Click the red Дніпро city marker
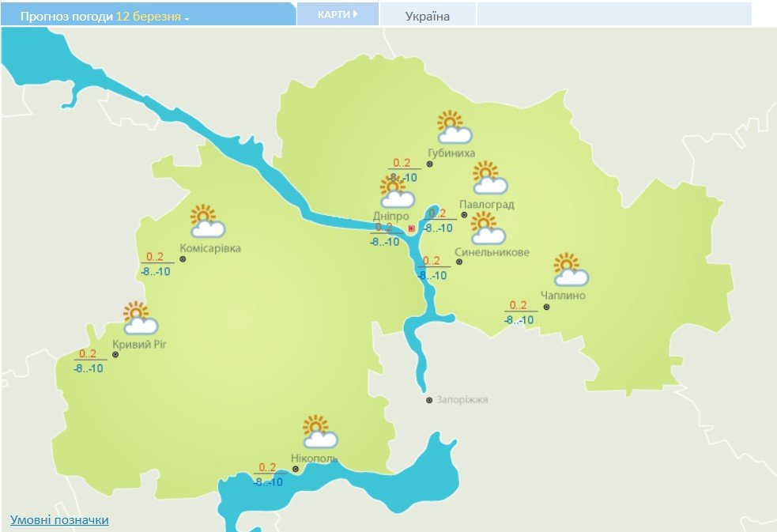This screenshot has height=532, width=777. tap(411, 228)
